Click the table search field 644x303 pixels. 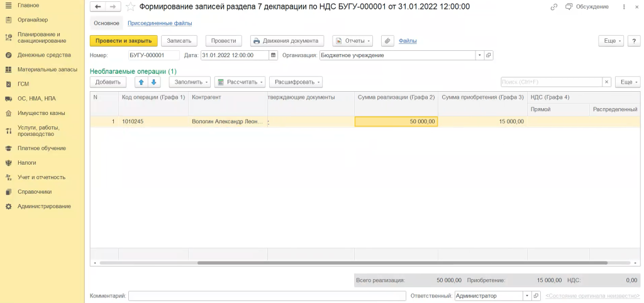pyautogui.click(x=552, y=82)
